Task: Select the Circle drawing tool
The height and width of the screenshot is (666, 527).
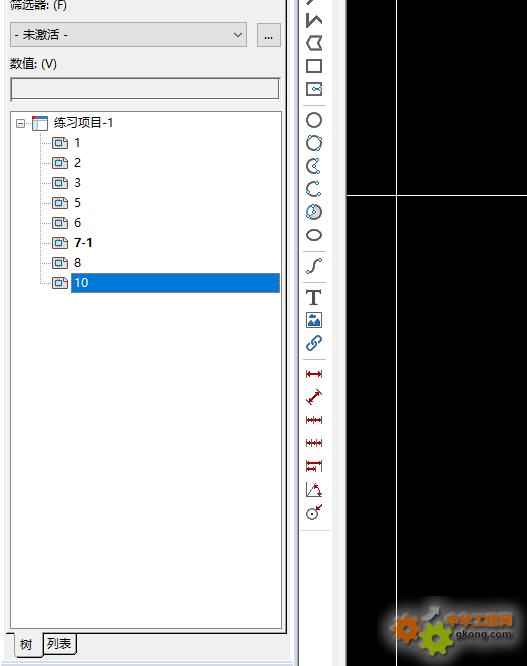Action: (314, 120)
